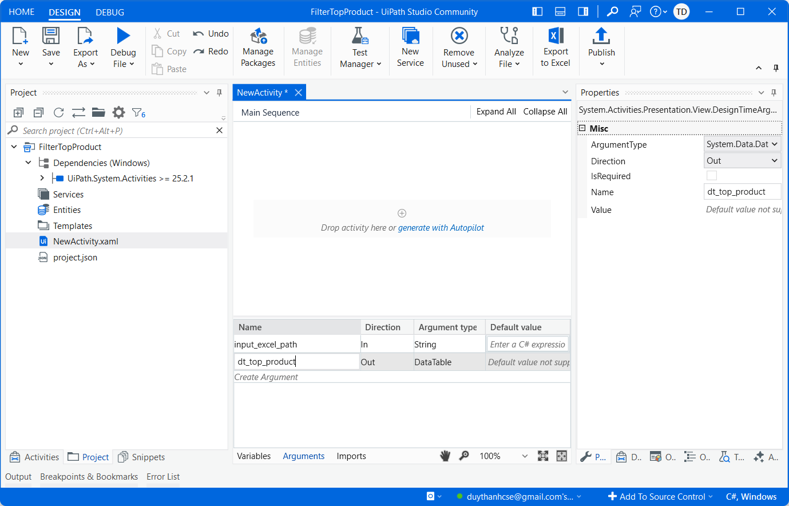Click input_excel_path default value field
The width and height of the screenshot is (789, 506).
pos(527,344)
